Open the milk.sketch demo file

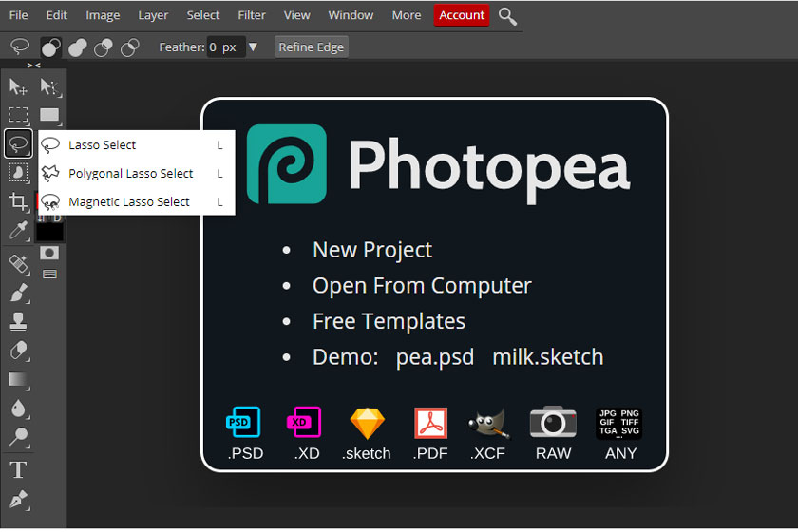tap(547, 357)
